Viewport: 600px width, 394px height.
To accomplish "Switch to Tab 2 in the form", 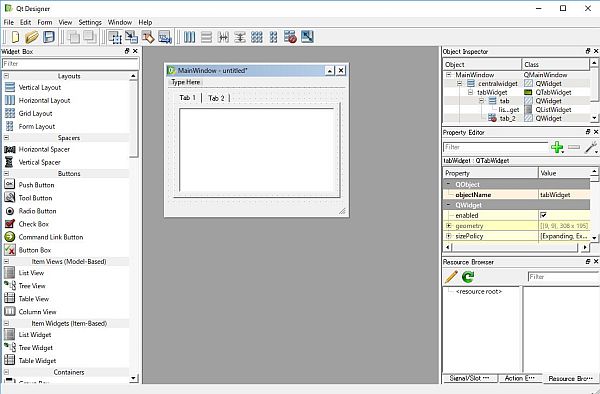I will [216, 98].
